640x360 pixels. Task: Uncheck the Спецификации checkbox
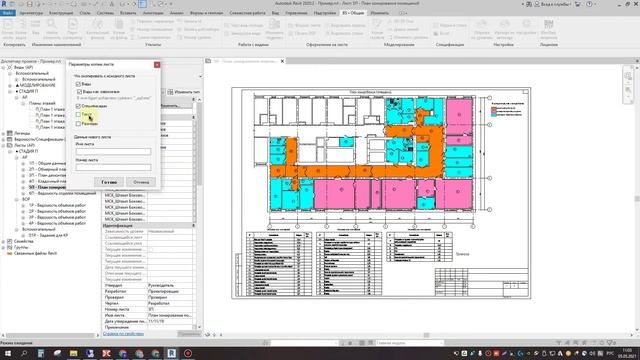tap(78, 106)
